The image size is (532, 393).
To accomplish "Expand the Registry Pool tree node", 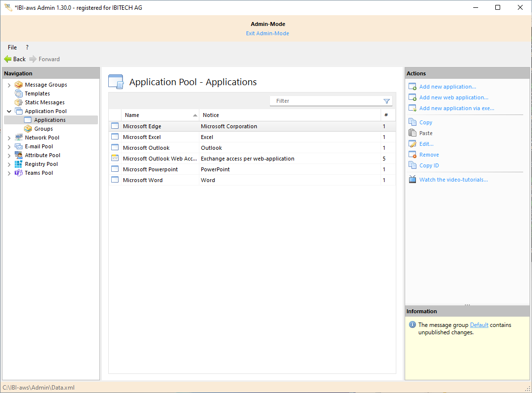I will 9,164.
